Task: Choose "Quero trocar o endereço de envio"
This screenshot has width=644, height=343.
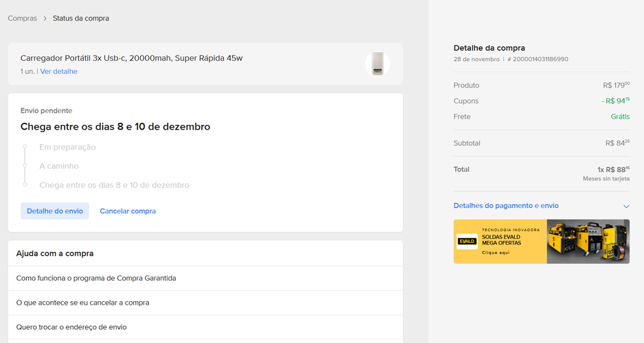Action: [71, 327]
